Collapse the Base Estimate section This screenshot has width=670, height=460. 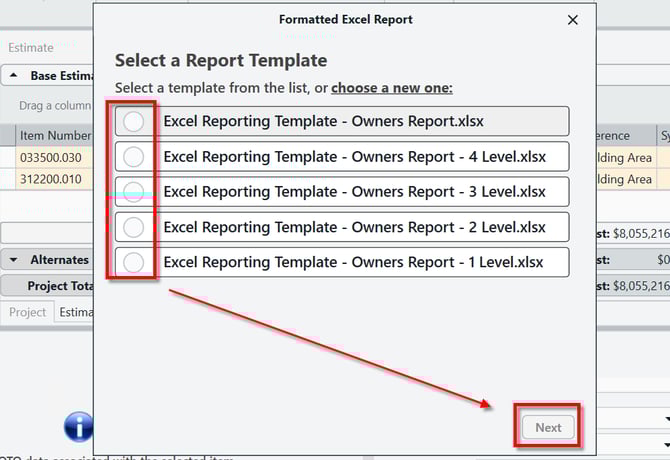(x=14, y=76)
